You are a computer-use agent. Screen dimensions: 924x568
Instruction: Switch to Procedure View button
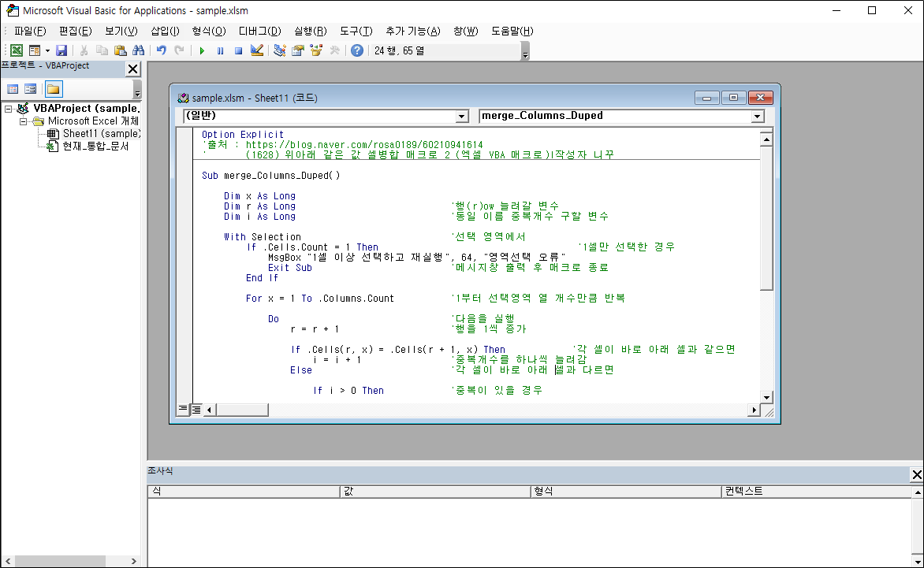(183, 409)
